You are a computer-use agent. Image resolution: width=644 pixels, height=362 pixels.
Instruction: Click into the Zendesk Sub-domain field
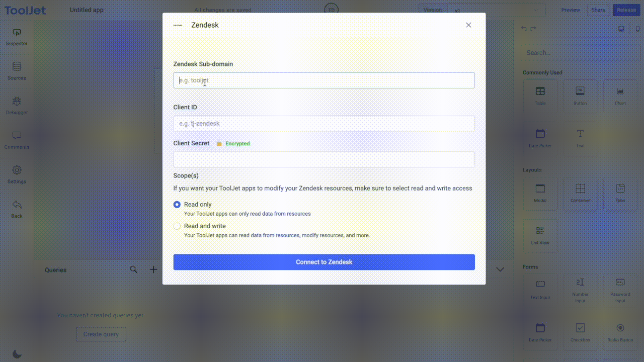tap(324, 80)
